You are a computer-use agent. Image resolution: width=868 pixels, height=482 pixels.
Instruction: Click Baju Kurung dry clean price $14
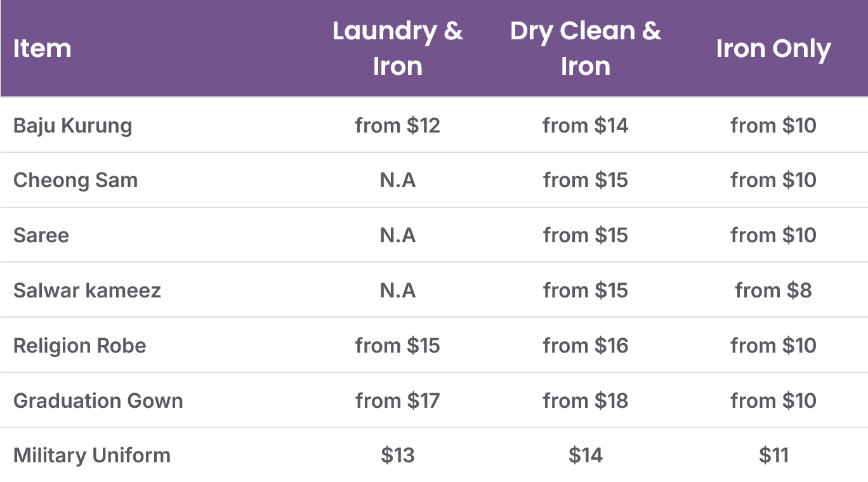[x=586, y=126]
